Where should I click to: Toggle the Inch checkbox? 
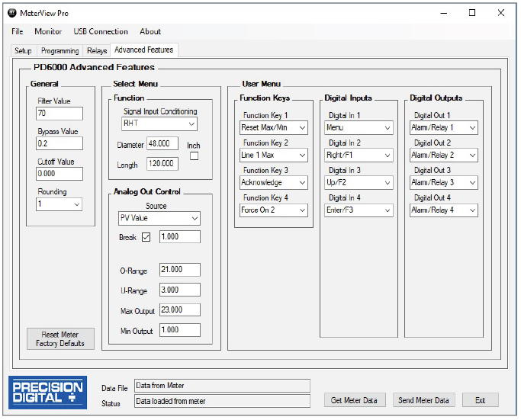point(194,155)
